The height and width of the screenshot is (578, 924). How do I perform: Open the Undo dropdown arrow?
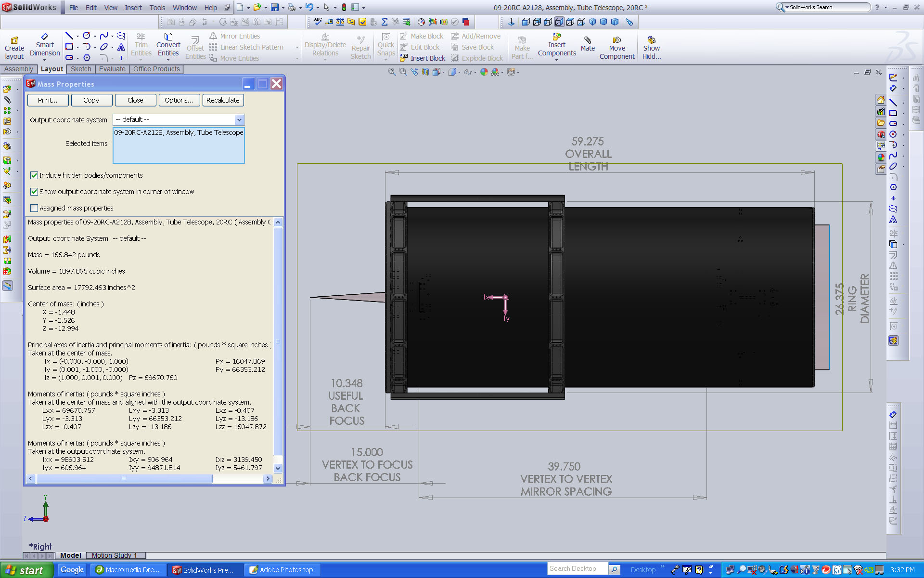(x=318, y=8)
